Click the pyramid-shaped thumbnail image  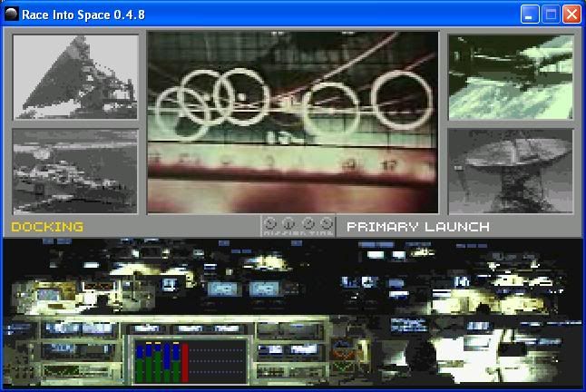click(x=75, y=77)
